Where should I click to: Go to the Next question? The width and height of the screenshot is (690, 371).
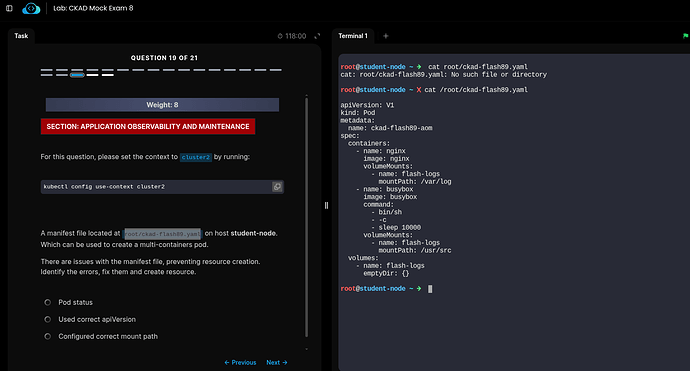[x=277, y=363]
